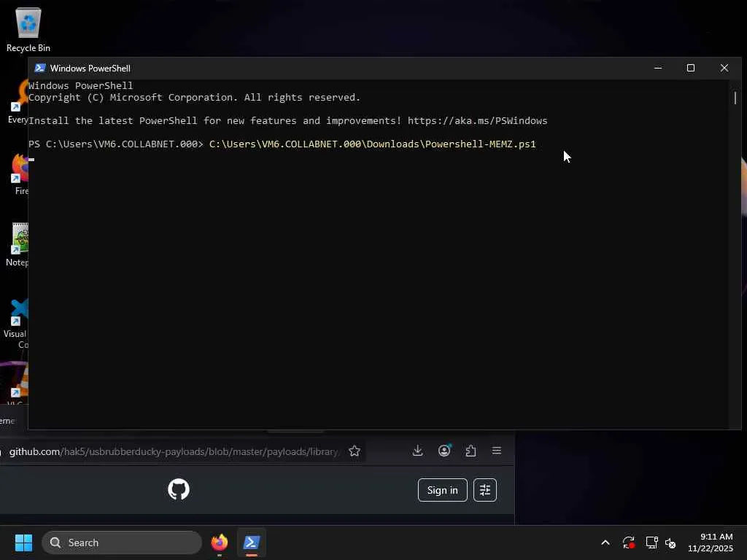This screenshot has width=747, height=560.
Task: Click the muted volume tray icon
Action: pyautogui.click(x=670, y=542)
